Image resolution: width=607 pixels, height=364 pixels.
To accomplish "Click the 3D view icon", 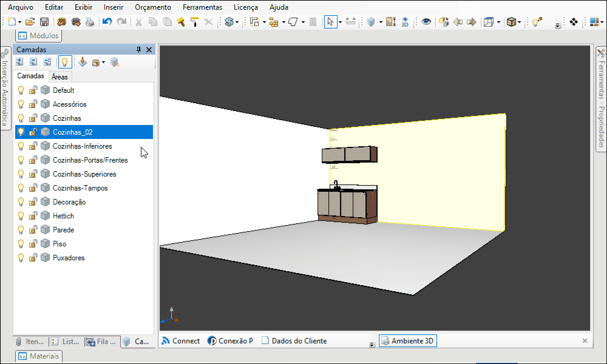I will tap(405, 22).
